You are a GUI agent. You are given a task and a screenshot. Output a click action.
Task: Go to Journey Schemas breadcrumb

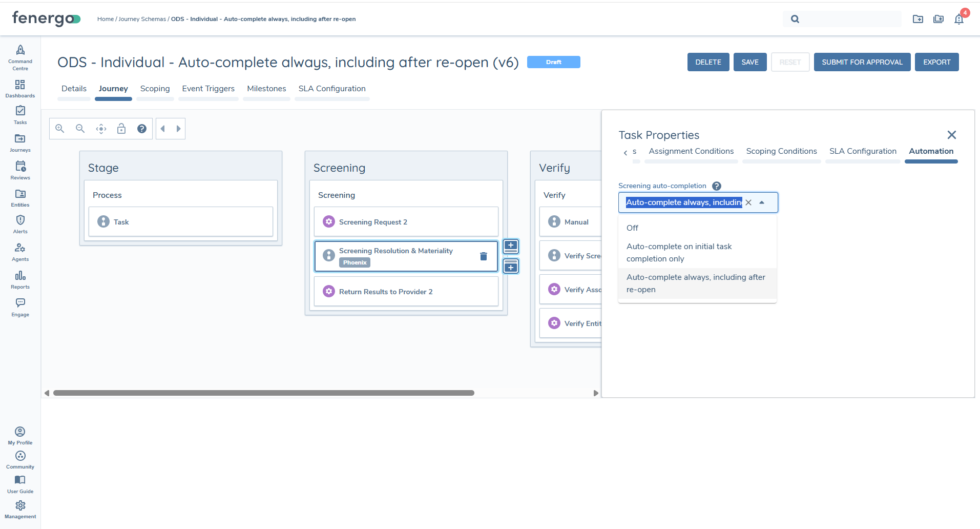point(142,19)
